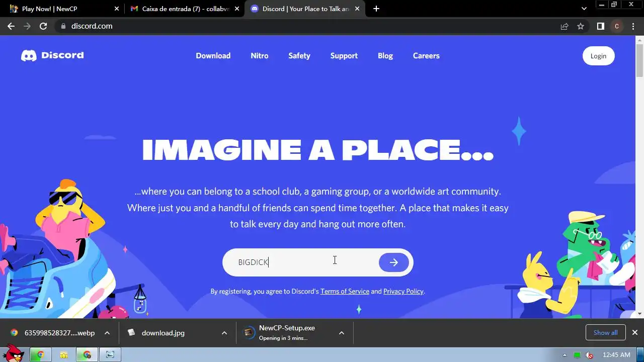Open the tab search dropdown arrow

click(584, 9)
